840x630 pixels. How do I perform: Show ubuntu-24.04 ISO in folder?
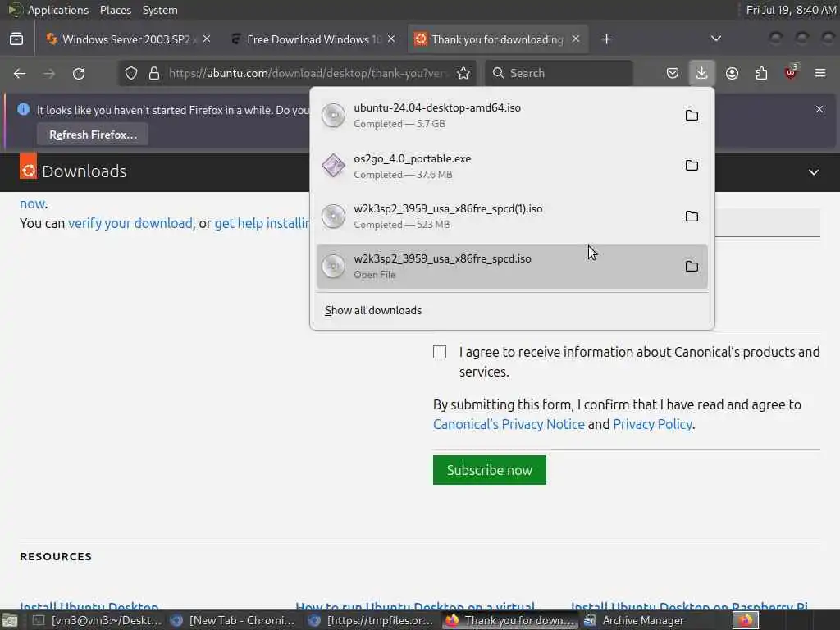pyautogui.click(x=692, y=115)
